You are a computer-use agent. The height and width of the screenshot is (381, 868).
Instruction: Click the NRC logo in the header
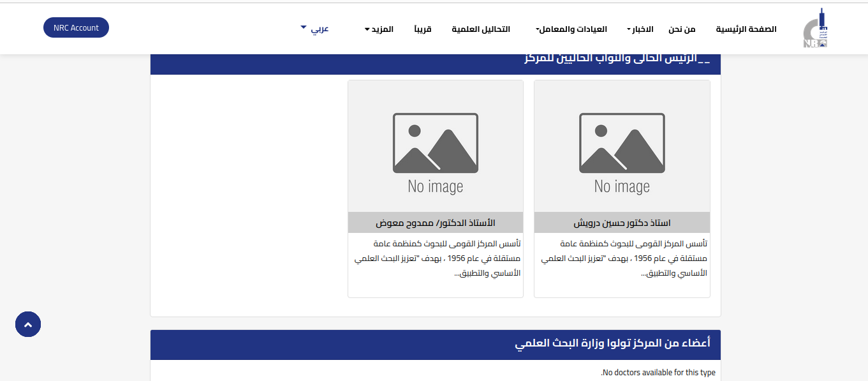[816, 29]
